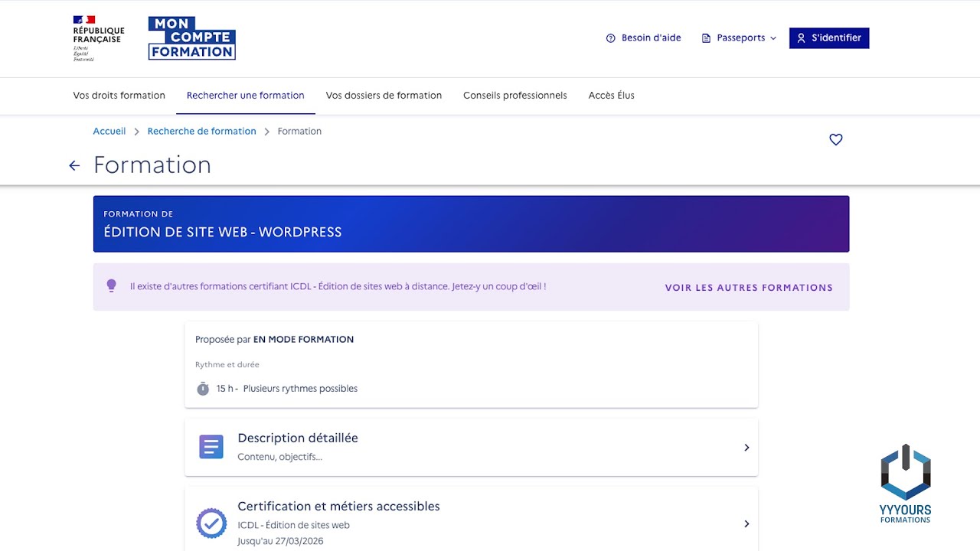Click the EN MODE FORMATION provider name
The image size is (980, 551).
tap(303, 339)
